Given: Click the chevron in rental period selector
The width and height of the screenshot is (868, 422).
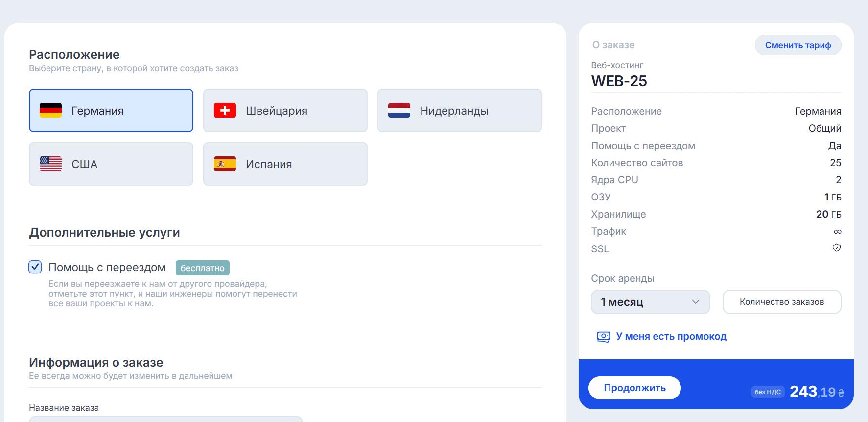Looking at the screenshot, I should click(x=695, y=302).
